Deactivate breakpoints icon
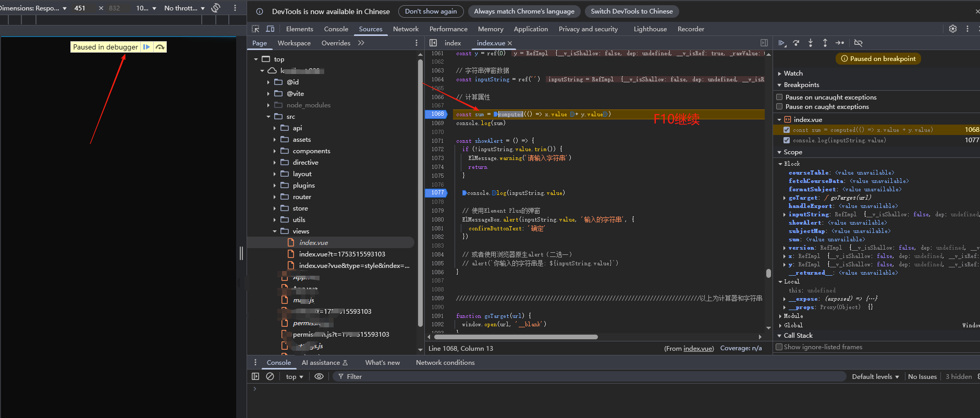Viewport: 980px width, 418px height. (x=859, y=43)
